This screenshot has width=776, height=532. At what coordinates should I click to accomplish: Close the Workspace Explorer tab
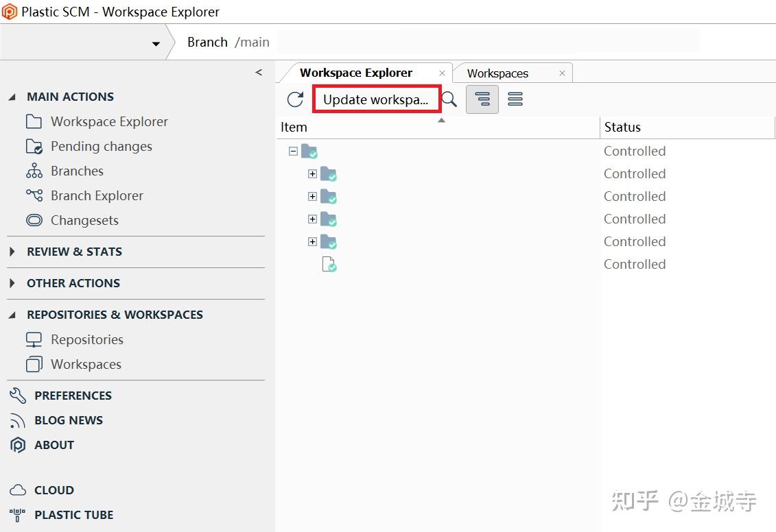coord(442,73)
